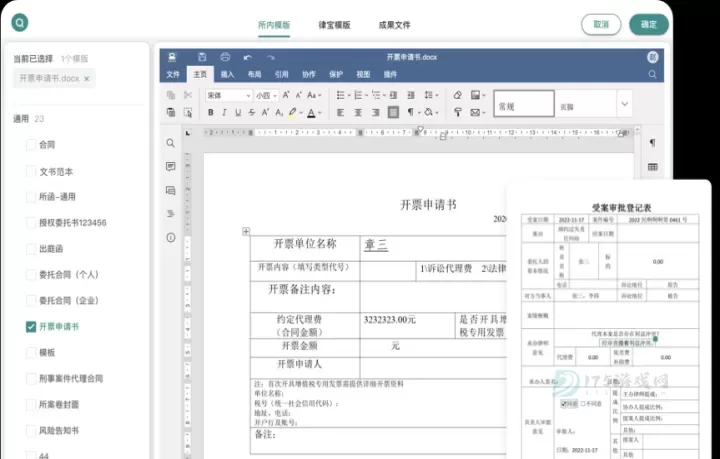Viewport: 720px width, 459px height.
Task: Open the 视图 ribbon tab
Action: click(x=363, y=74)
